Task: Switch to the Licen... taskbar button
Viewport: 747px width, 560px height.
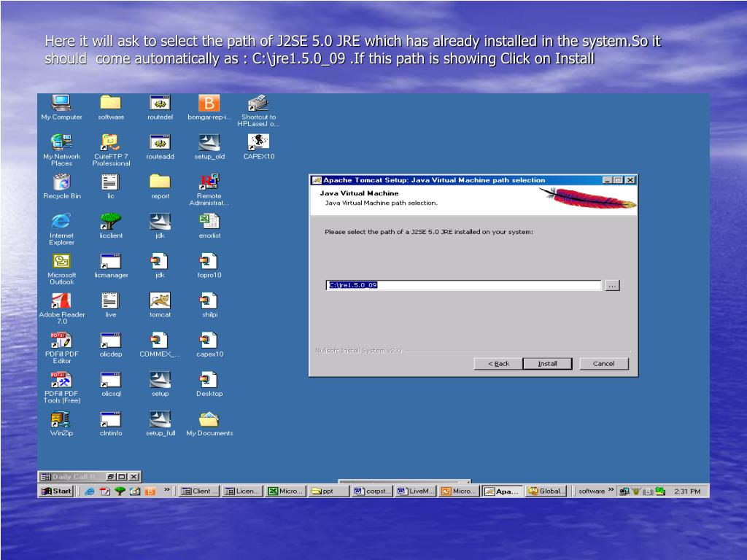Action: click(242, 491)
